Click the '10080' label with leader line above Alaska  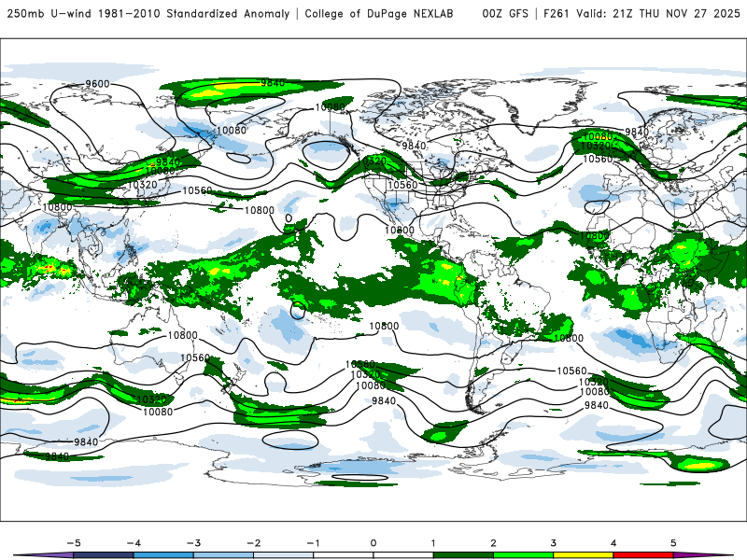tap(330, 107)
